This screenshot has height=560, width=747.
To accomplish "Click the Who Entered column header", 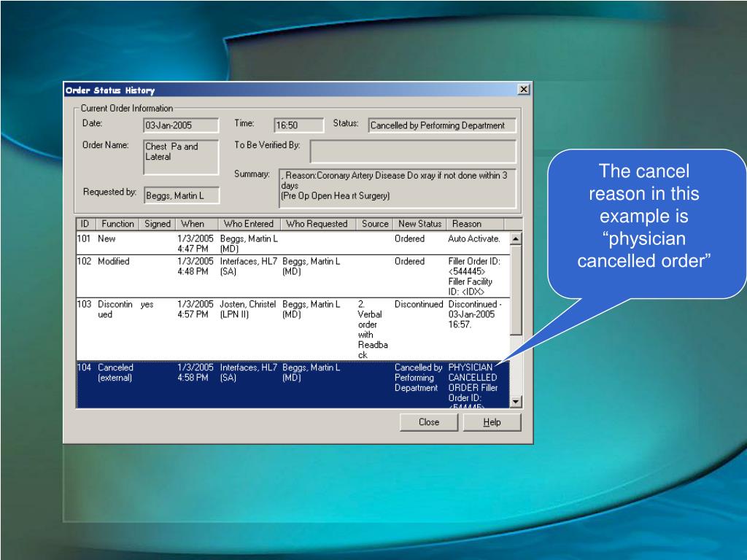I will tap(249, 224).
